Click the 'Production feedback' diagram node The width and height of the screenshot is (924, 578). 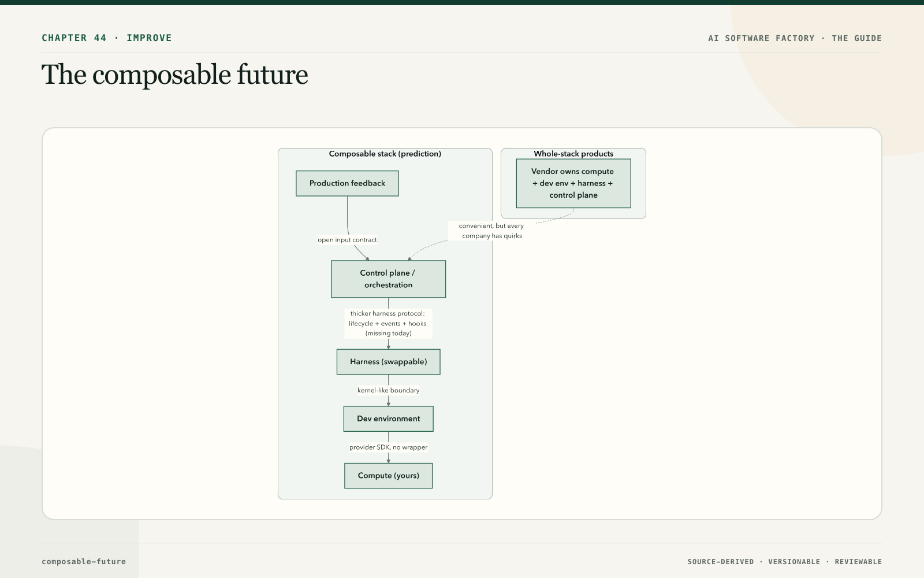347,183
